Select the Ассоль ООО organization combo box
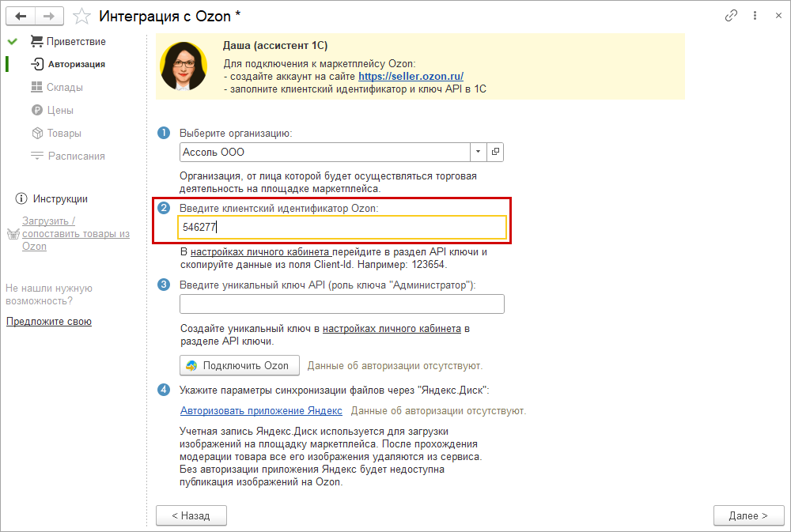This screenshot has width=791, height=532. pyautogui.click(x=325, y=152)
